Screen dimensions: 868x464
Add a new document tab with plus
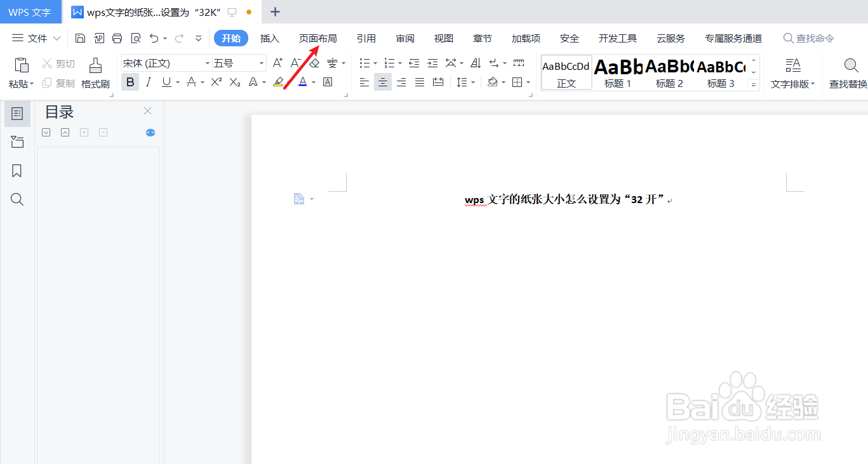pyautogui.click(x=275, y=12)
